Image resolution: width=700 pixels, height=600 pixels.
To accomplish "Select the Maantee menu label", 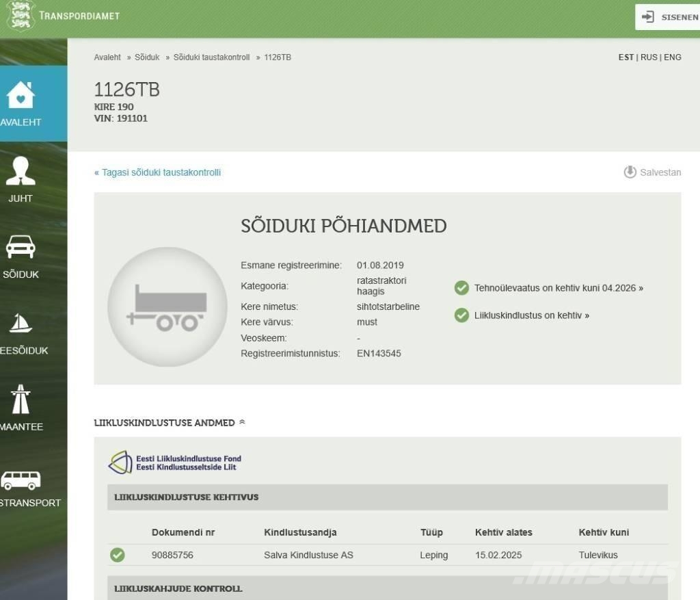I will [21, 427].
